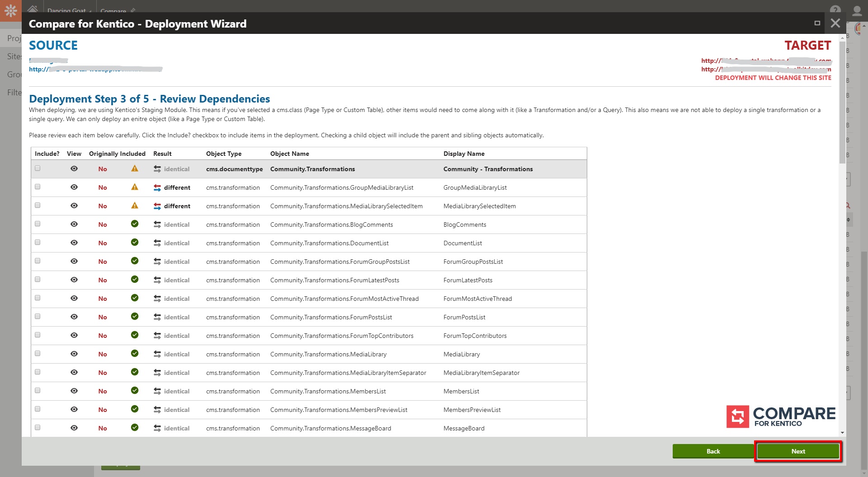Image resolution: width=868 pixels, height=477 pixels.
Task: View ForumMostActiveThread via eye icon
Action: (x=74, y=298)
